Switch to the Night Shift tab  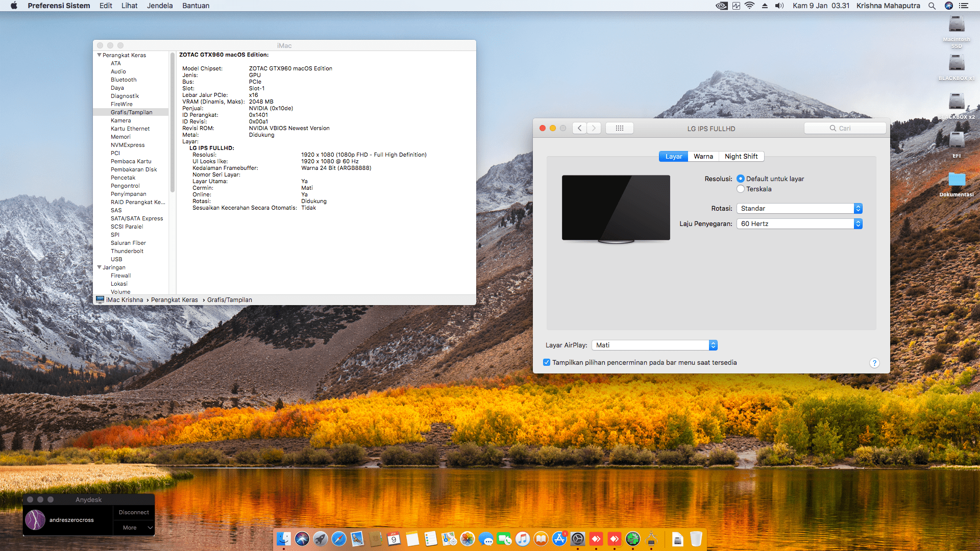(x=741, y=156)
